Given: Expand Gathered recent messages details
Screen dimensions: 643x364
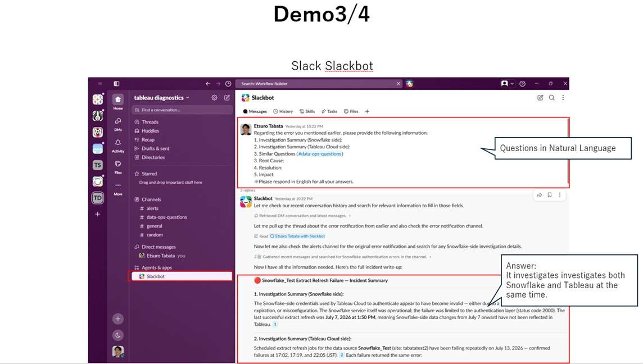Looking at the screenshot, I should (343, 257).
